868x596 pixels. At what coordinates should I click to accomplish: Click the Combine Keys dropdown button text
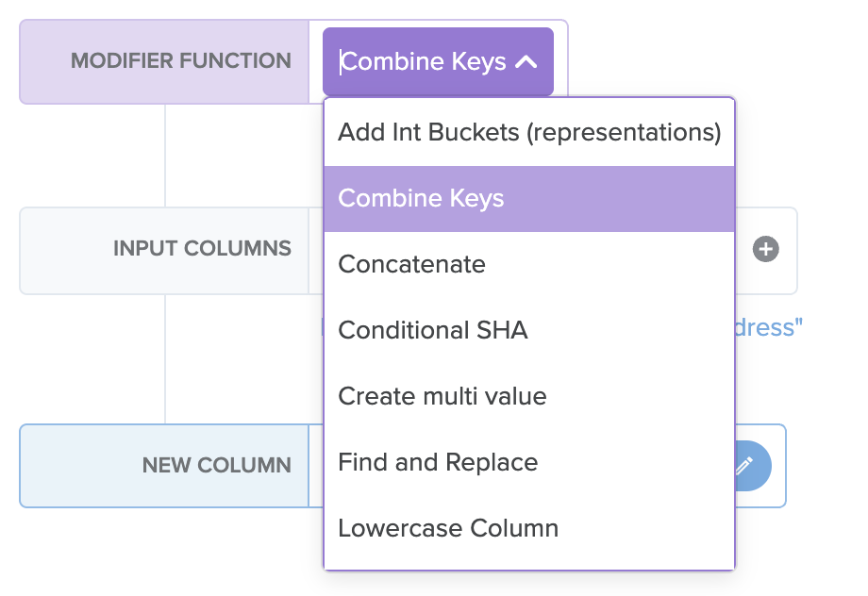click(424, 62)
